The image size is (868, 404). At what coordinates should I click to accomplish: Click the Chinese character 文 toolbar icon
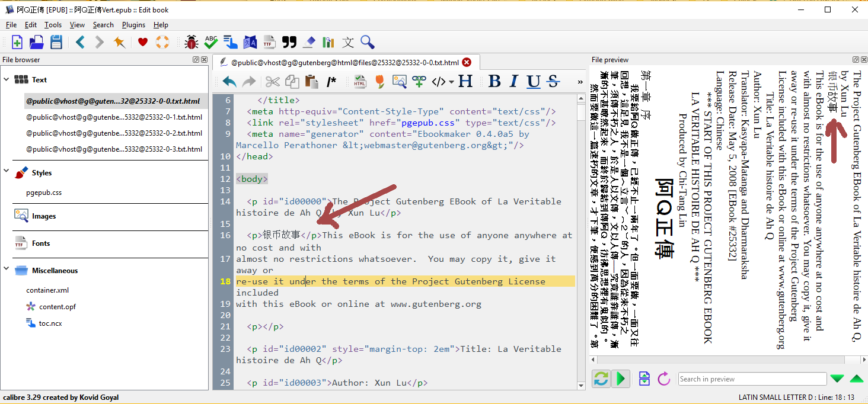click(348, 42)
